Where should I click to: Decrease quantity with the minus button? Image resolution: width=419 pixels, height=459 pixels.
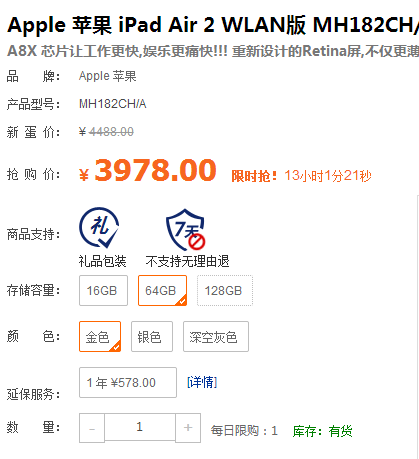tap(92, 428)
